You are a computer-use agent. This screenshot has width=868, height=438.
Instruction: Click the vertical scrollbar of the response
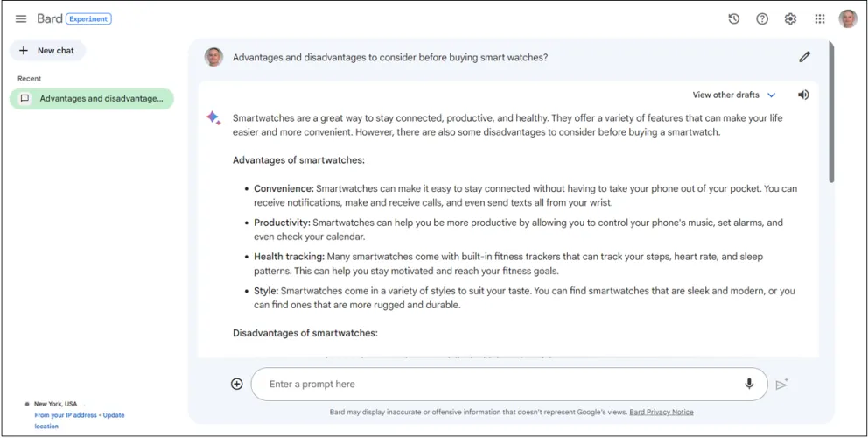(x=830, y=114)
